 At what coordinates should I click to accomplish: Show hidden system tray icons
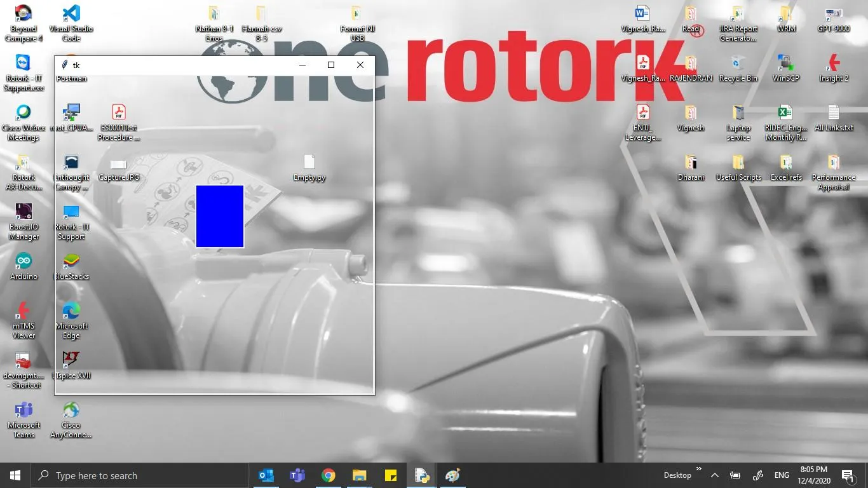715,475
